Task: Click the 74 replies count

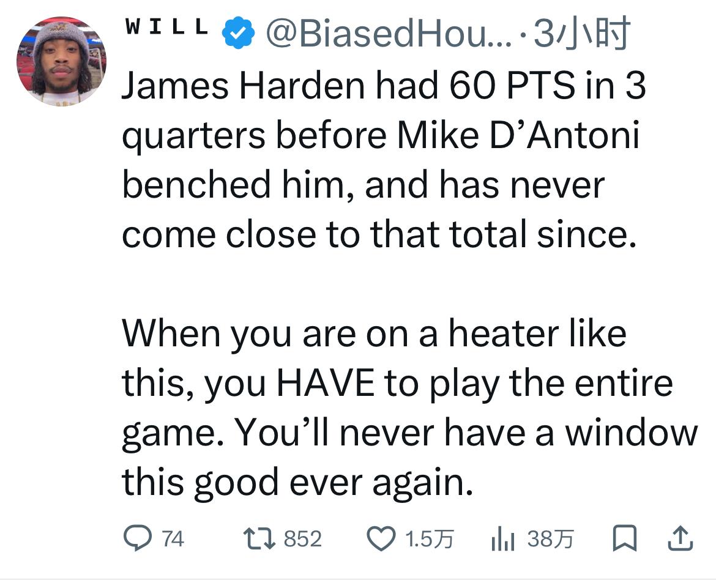Action: (173, 539)
